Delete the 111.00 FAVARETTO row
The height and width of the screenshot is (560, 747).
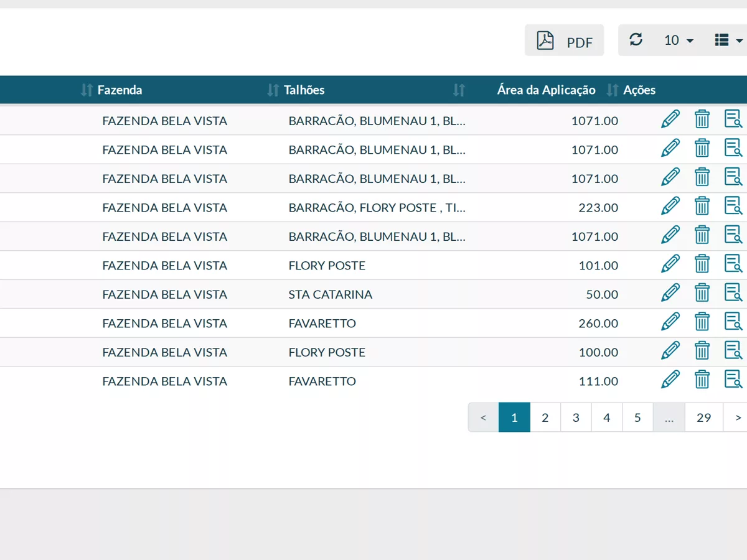click(x=702, y=380)
